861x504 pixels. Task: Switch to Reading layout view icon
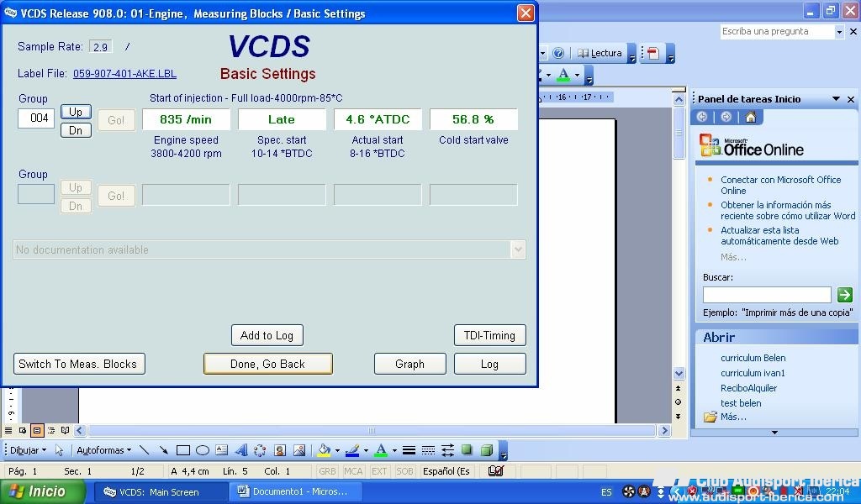click(66, 431)
